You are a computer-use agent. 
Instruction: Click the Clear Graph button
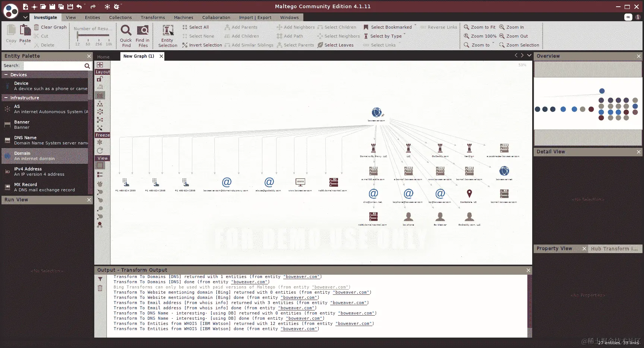[50, 27]
